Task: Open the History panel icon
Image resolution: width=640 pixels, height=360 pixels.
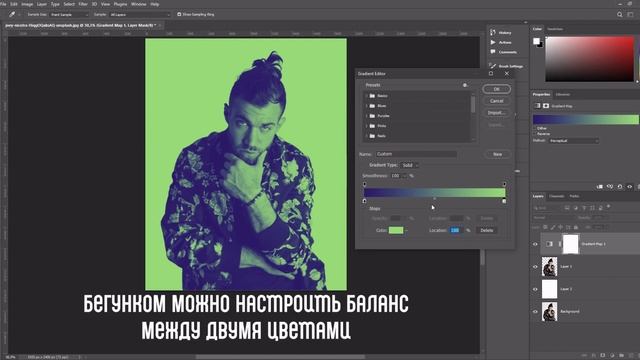Action: click(493, 32)
